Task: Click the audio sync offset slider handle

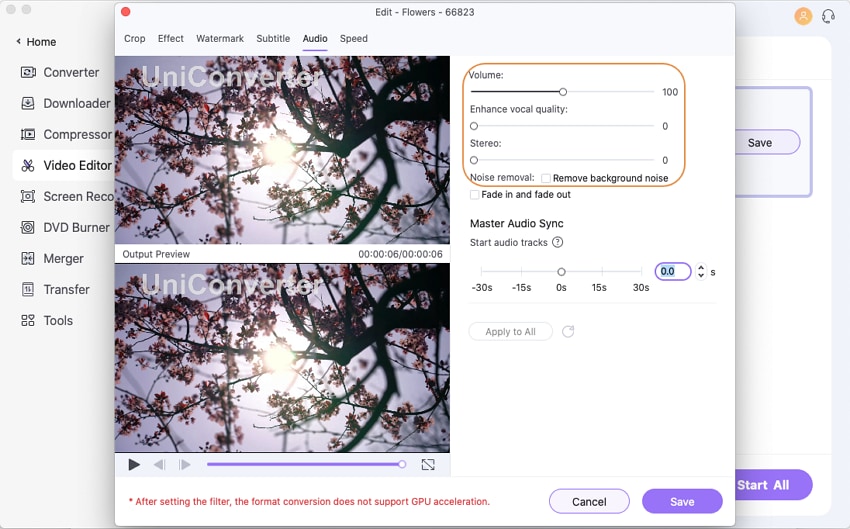Action: click(x=561, y=272)
